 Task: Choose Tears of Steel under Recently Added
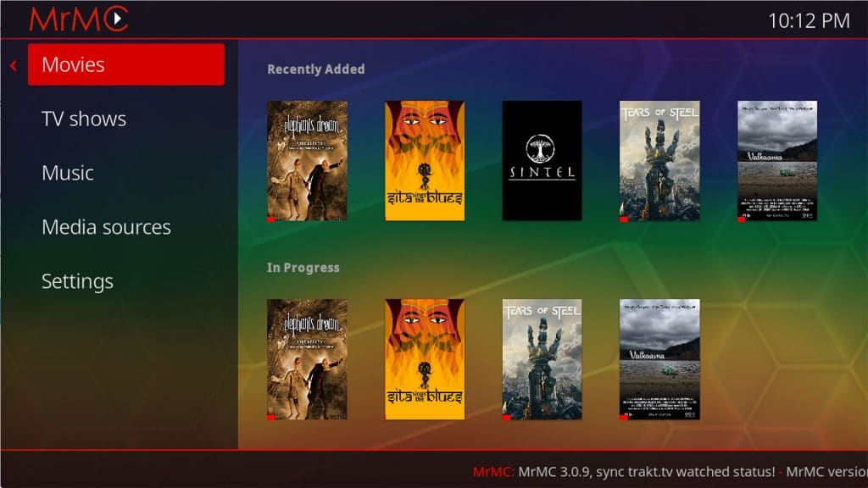[x=659, y=161]
